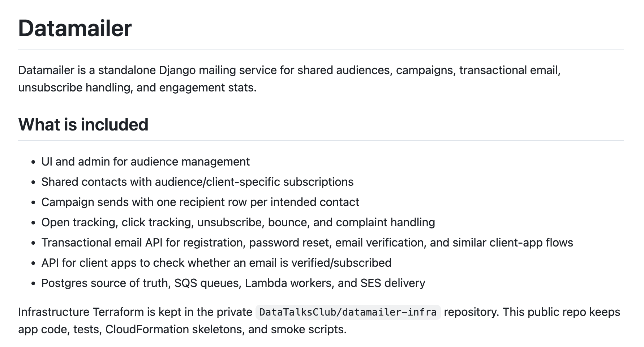The width and height of the screenshot is (644, 347).
Task: Click the Postgres source of truth bullet
Action: (x=233, y=283)
